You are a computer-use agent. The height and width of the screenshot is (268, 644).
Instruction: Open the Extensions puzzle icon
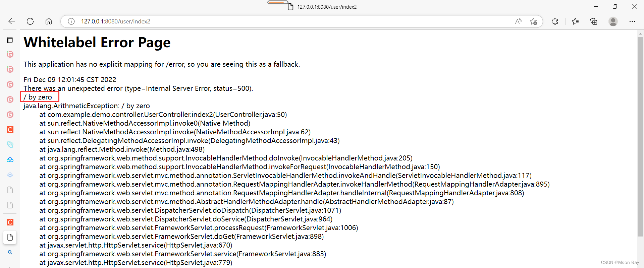pyautogui.click(x=555, y=21)
